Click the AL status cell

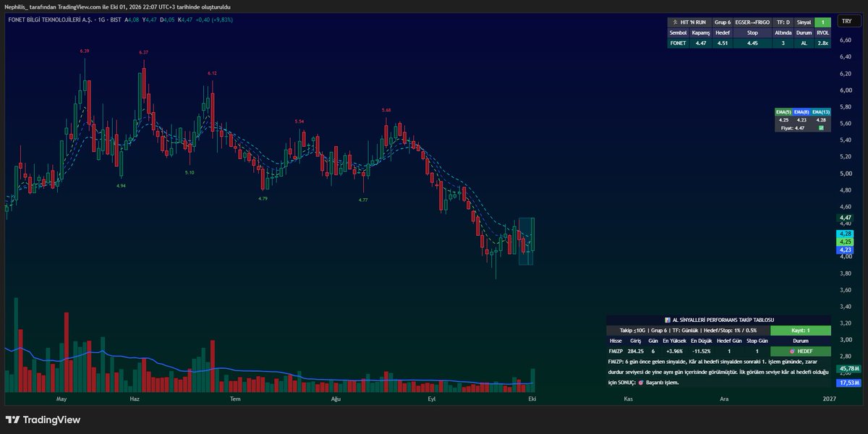click(x=804, y=43)
